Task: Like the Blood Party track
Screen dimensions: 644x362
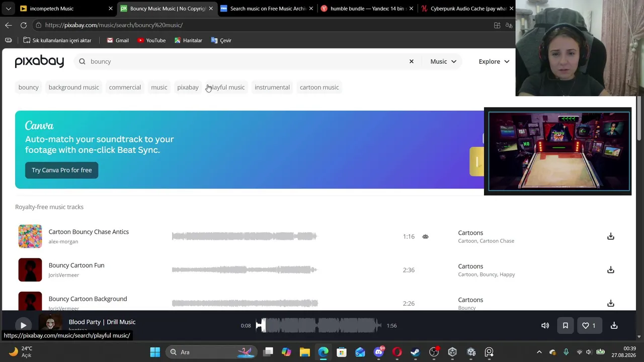Action: pos(589,326)
